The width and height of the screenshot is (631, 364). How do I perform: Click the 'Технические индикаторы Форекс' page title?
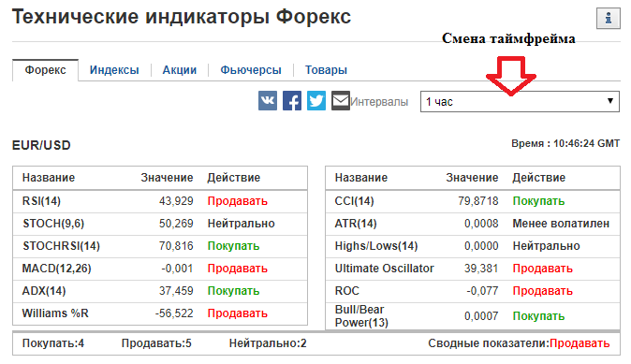click(x=182, y=17)
